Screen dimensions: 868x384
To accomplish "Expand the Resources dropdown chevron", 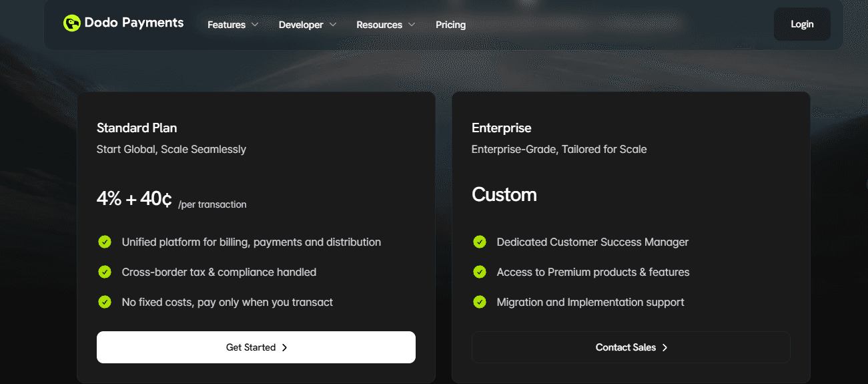I will click(x=412, y=25).
